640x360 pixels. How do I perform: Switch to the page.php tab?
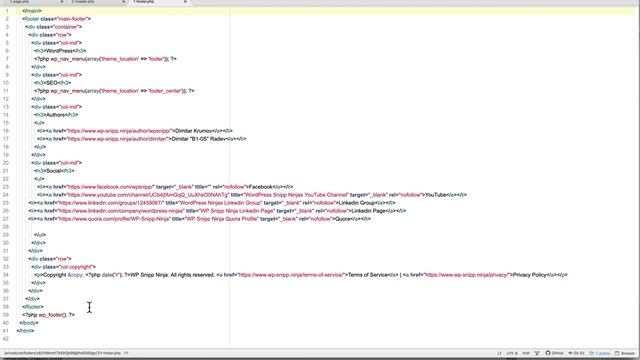point(33,2)
